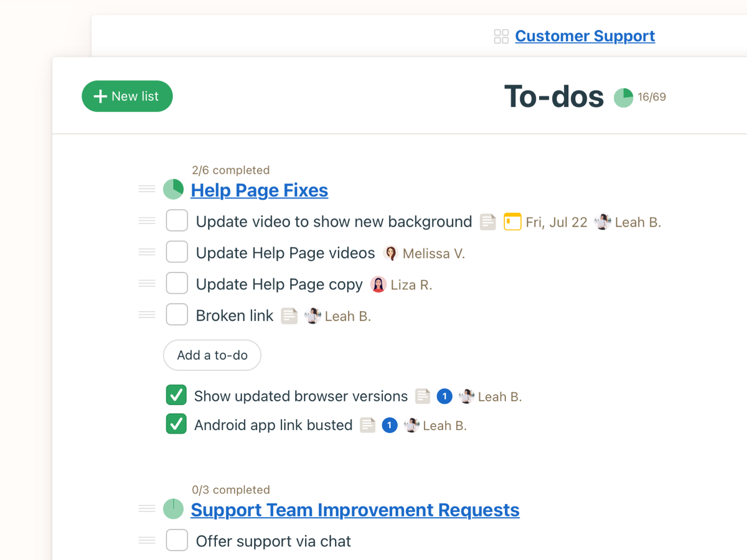747x560 pixels.
Task: Click the Add a to-do button
Action: tap(212, 355)
